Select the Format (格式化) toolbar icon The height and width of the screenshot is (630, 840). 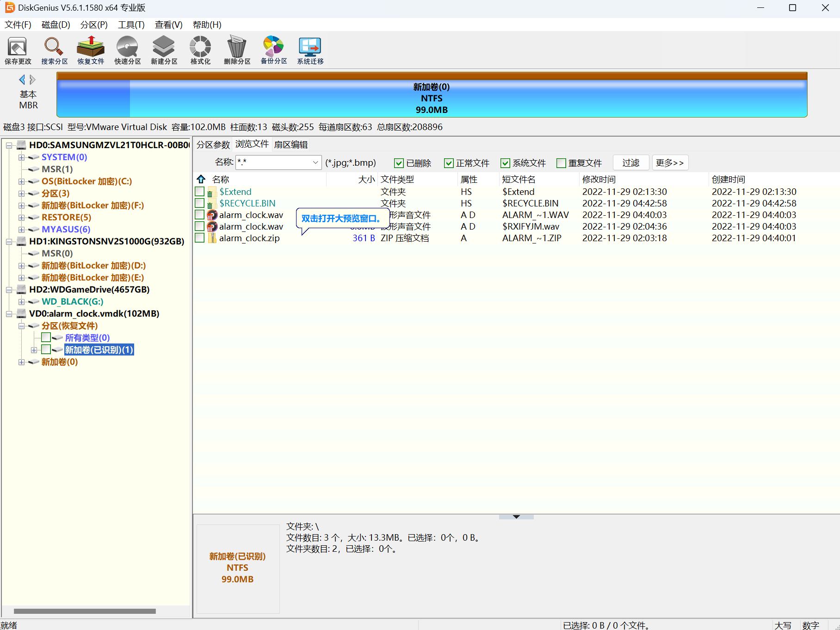(200, 50)
